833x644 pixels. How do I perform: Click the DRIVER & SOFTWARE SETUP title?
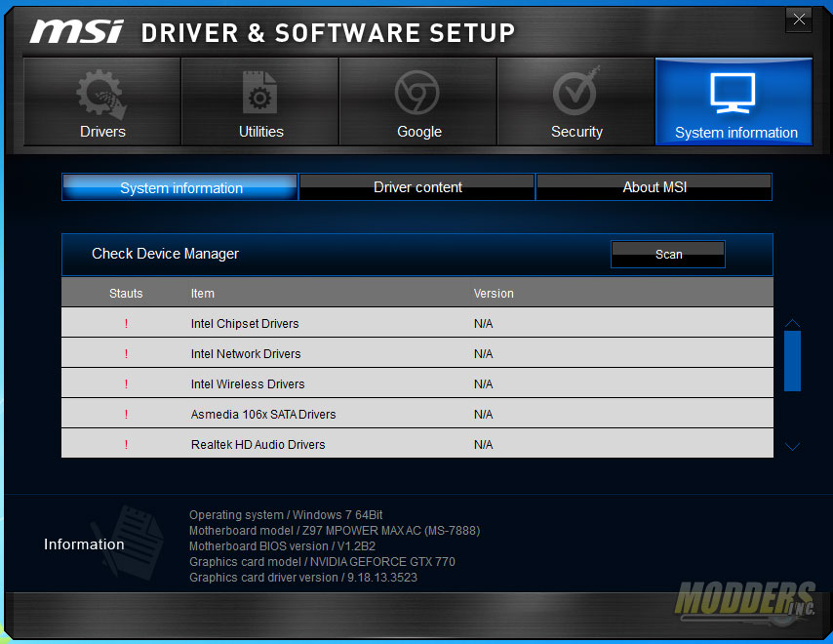[x=328, y=33]
